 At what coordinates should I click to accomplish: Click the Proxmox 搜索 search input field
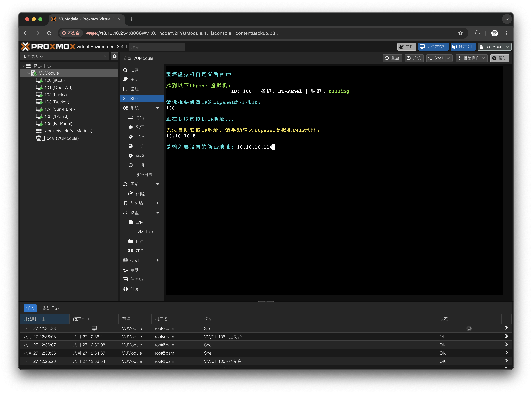point(157,47)
